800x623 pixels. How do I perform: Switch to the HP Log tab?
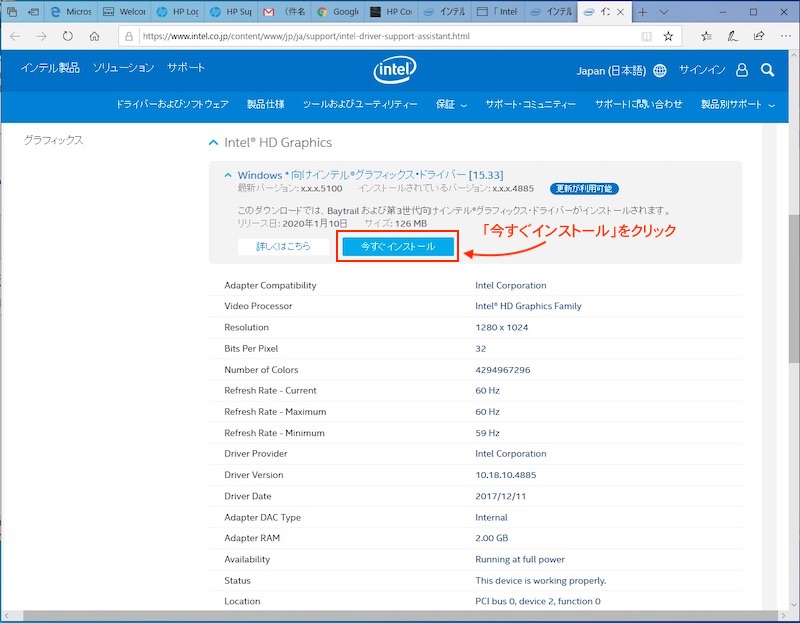point(177,12)
